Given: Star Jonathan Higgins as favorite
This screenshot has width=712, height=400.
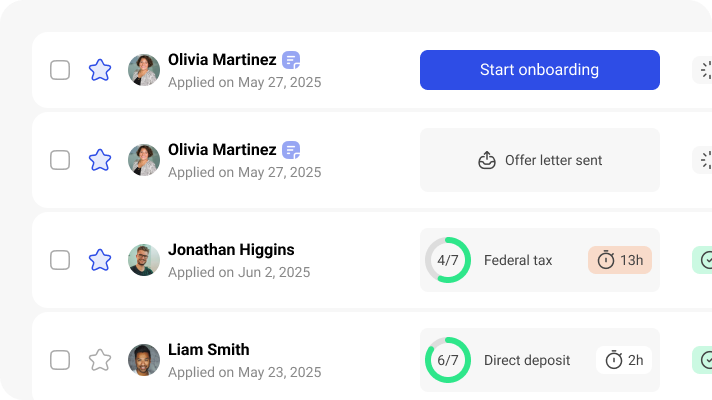Looking at the screenshot, I should pyautogui.click(x=99, y=260).
